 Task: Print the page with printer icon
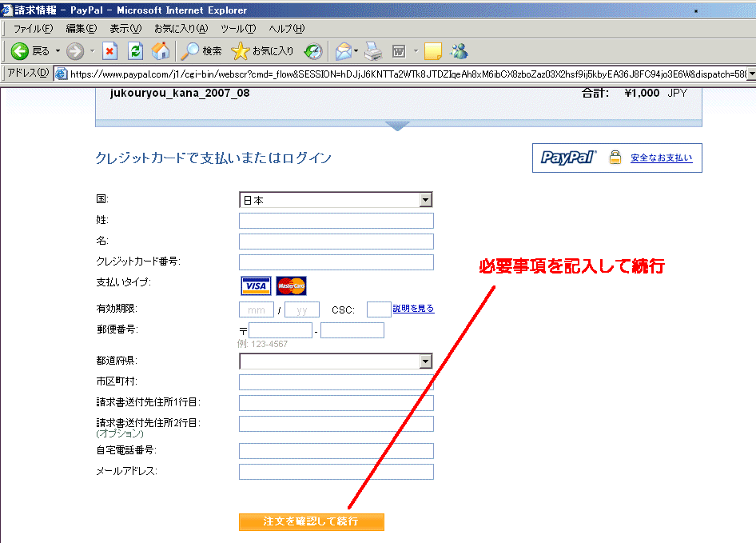(373, 51)
